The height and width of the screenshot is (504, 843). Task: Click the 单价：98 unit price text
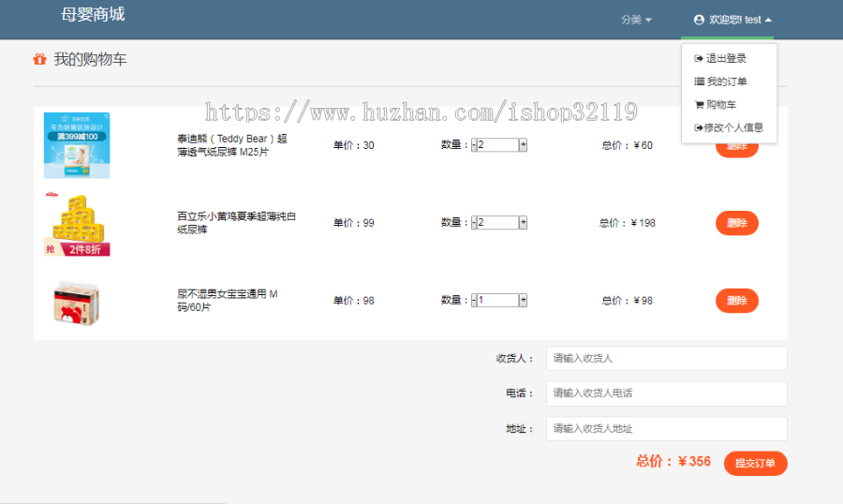pyautogui.click(x=354, y=301)
